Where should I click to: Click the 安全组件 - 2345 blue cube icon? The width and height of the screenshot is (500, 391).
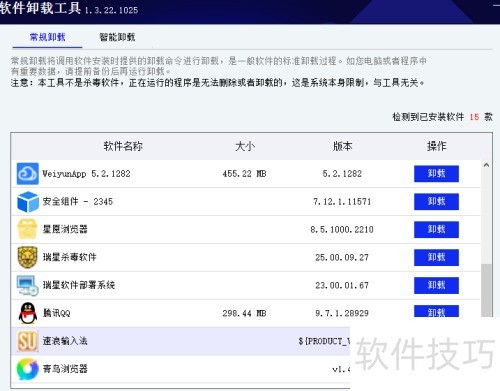[x=28, y=202]
